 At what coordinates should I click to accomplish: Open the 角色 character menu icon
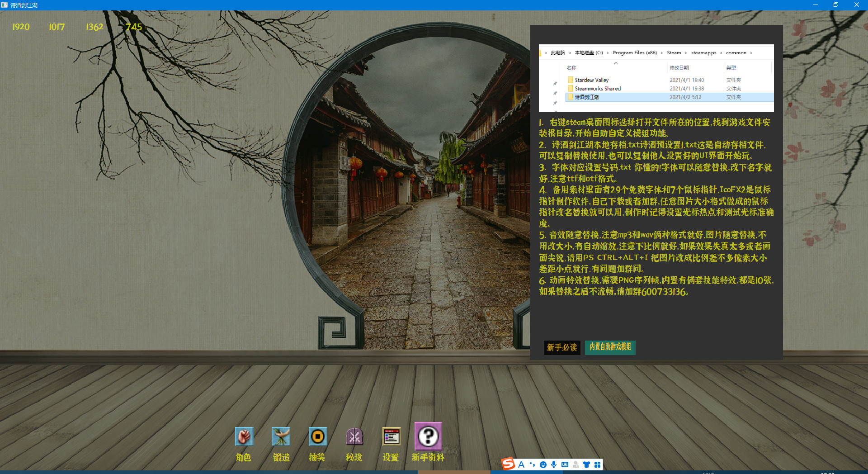click(244, 437)
